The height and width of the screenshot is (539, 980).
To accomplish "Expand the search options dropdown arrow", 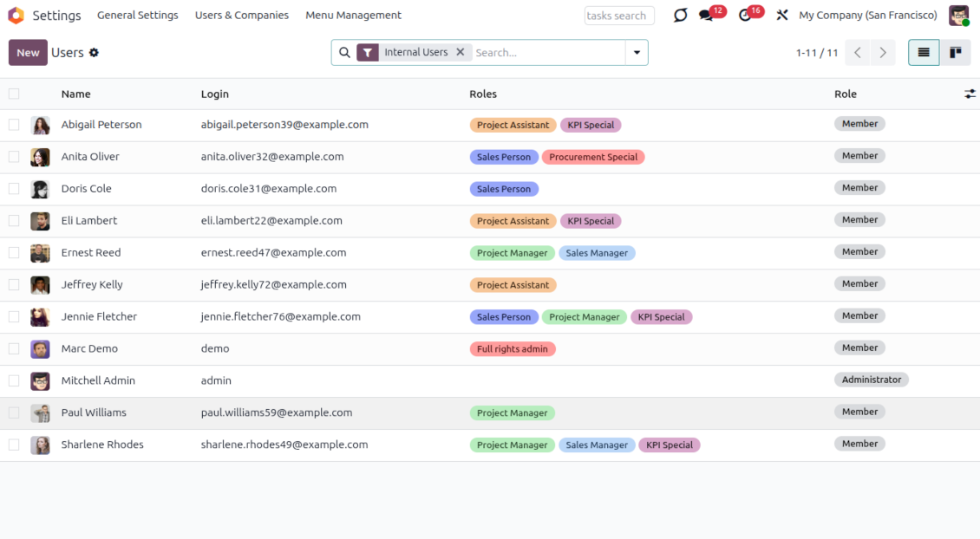I will click(x=637, y=53).
